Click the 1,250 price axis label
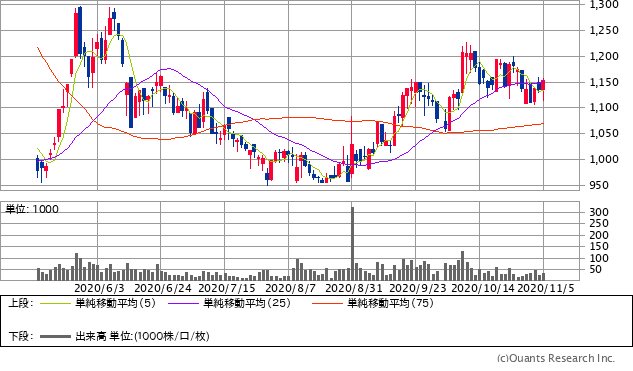This screenshot has height=371, width=633. pyautogui.click(x=604, y=30)
